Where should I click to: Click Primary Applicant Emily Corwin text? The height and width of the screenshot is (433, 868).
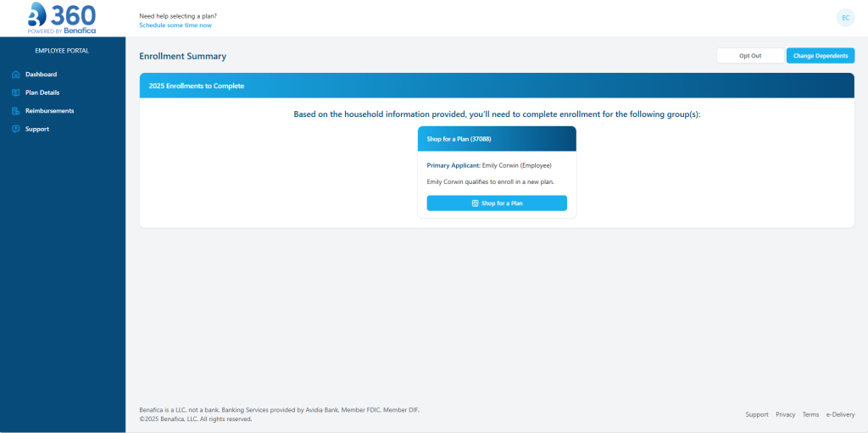coord(489,165)
